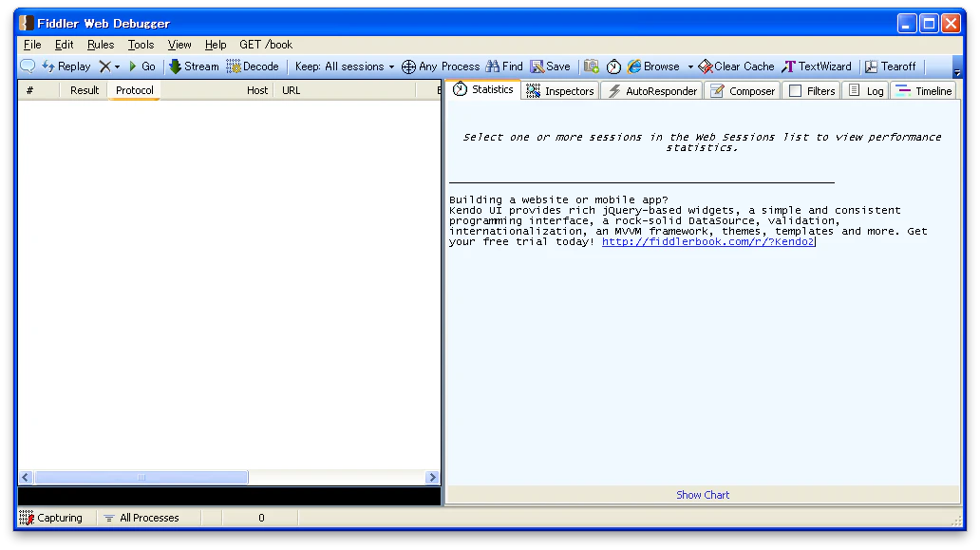This screenshot has width=980, height=550.
Task: Toggle Stream mode
Action: coord(194,66)
